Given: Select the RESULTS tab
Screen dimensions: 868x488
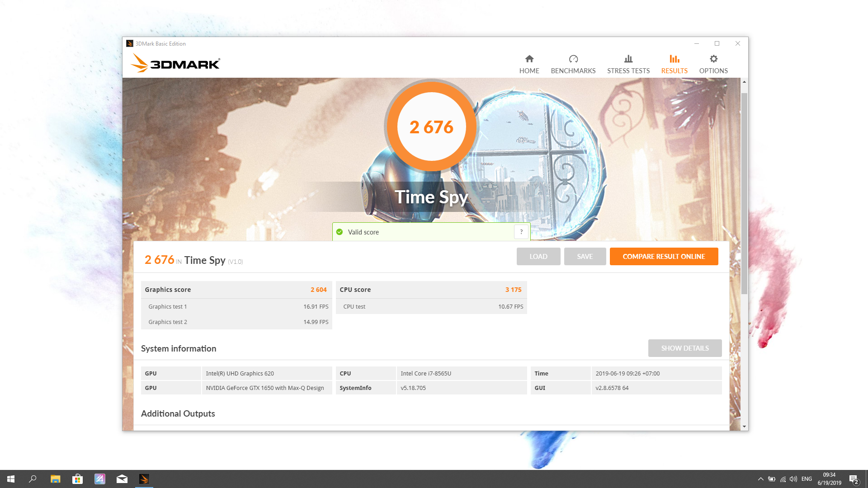Looking at the screenshot, I should [x=674, y=64].
